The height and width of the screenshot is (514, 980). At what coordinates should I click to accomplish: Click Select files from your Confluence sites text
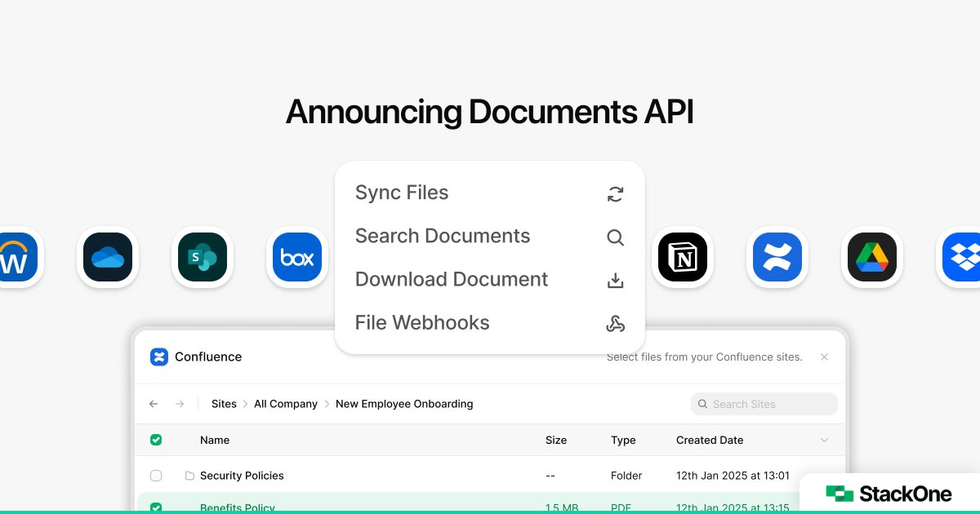pos(705,357)
